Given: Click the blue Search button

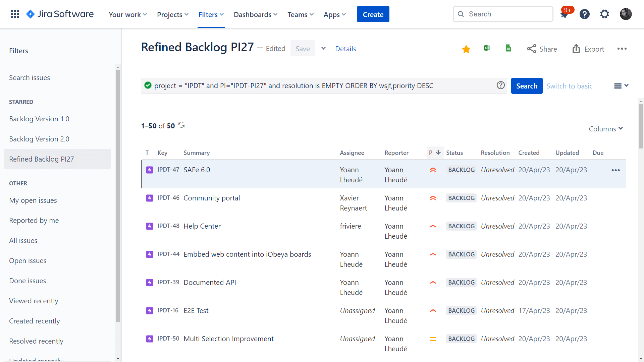Looking at the screenshot, I should (x=527, y=86).
